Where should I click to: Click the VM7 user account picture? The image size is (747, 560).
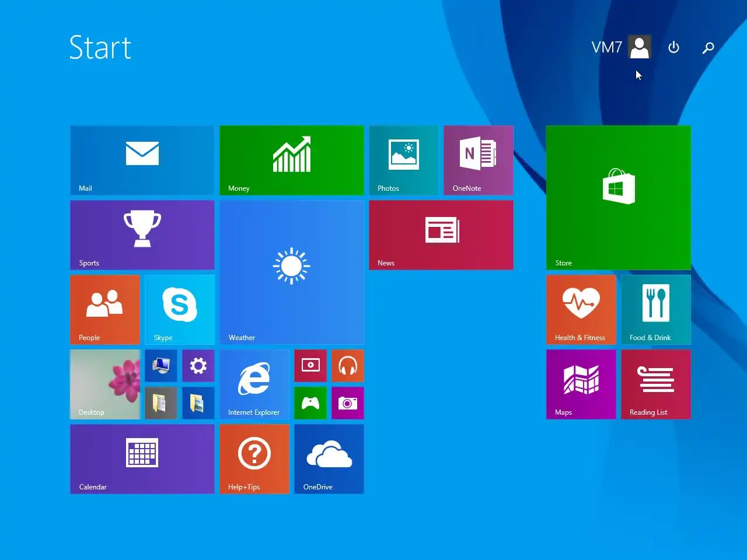640,47
